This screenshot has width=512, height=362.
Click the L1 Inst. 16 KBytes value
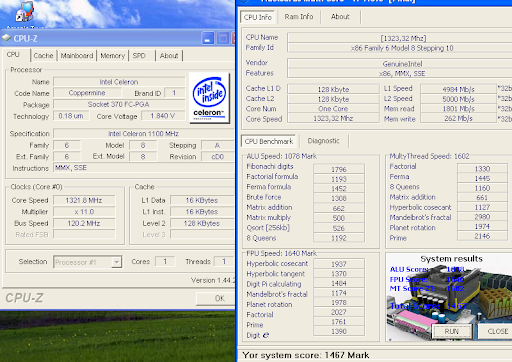point(202,212)
